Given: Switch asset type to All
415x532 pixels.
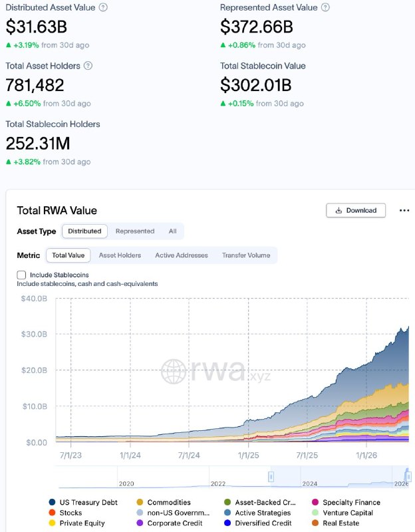Looking at the screenshot, I should click(172, 231).
